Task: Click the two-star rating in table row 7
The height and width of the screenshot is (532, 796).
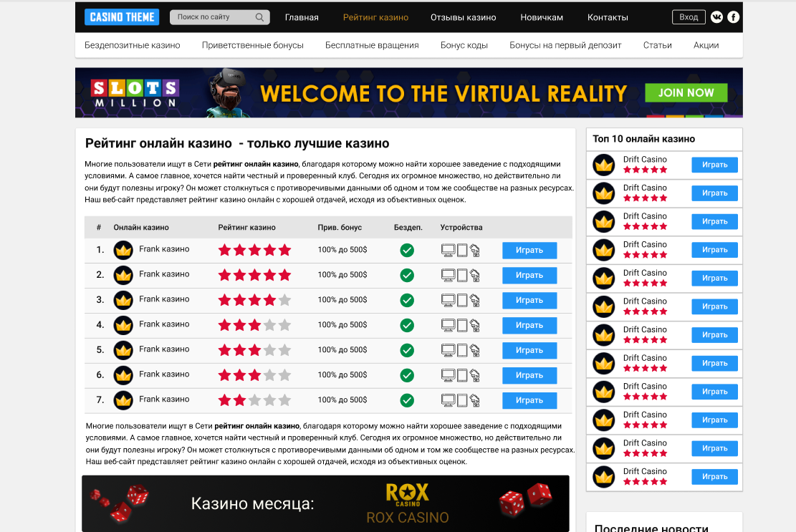Action: [254, 400]
